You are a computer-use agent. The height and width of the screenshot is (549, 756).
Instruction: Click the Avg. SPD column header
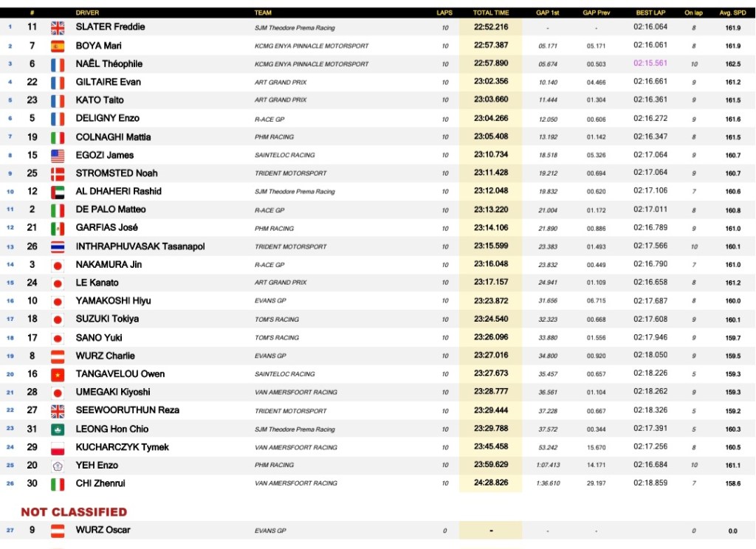[x=732, y=13]
